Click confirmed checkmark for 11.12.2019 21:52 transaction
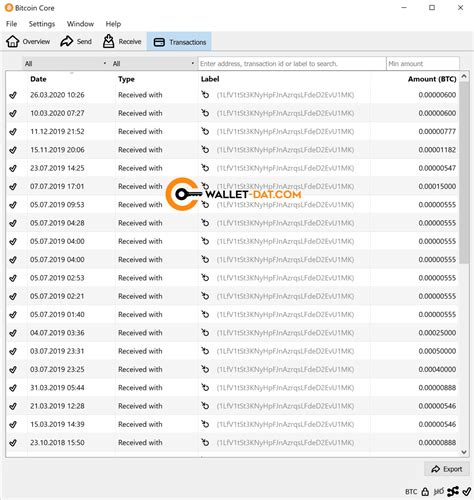The width and height of the screenshot is (474, 500). (x=13, y=132)
